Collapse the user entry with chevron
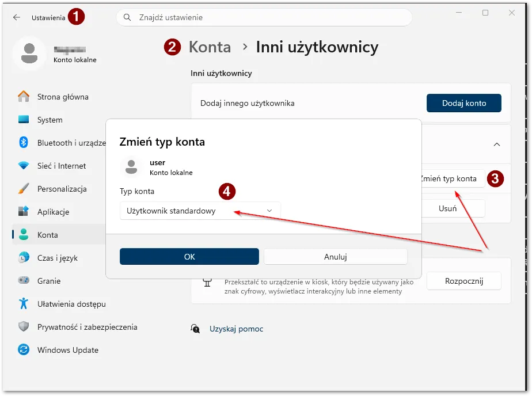532x396 pixels. pos(497,144)
